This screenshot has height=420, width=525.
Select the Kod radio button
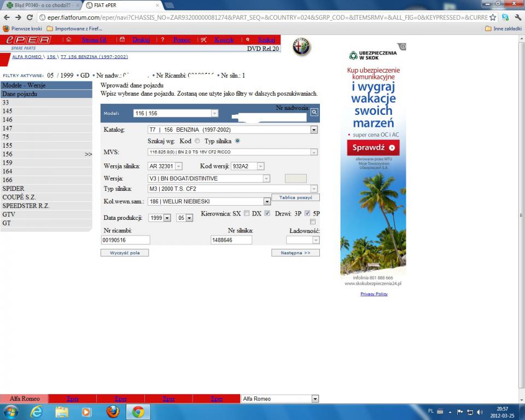(x=197, y=141)
